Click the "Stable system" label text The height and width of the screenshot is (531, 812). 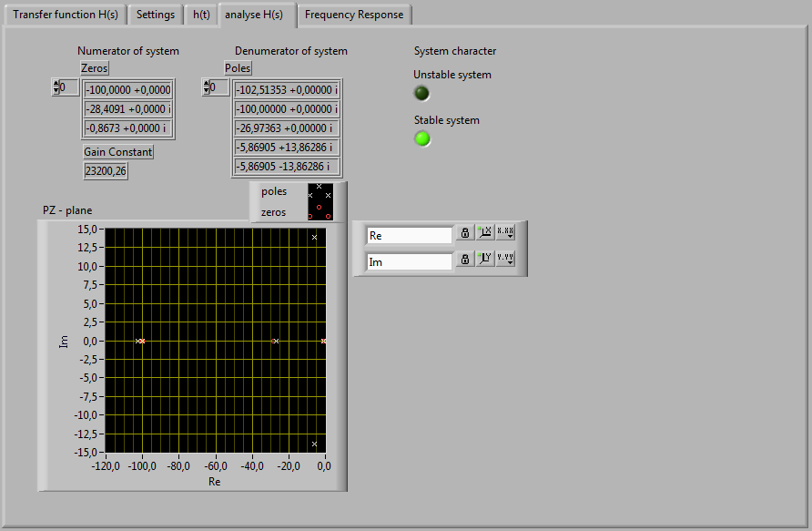click(x=446, y=120)
